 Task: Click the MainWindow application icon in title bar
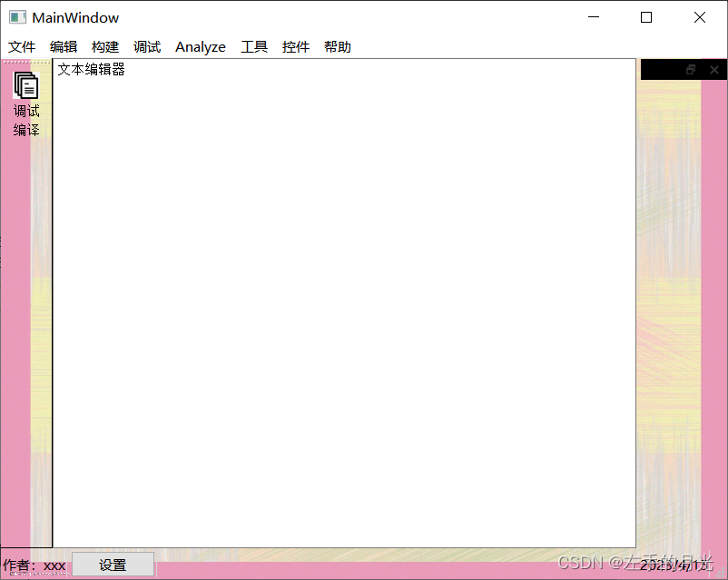pos(16,16)
